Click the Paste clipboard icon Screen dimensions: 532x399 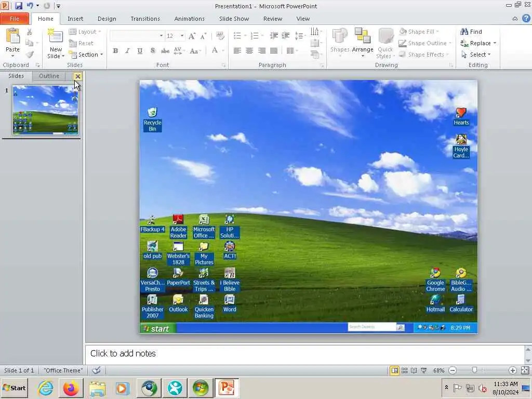tap(13, 37)
